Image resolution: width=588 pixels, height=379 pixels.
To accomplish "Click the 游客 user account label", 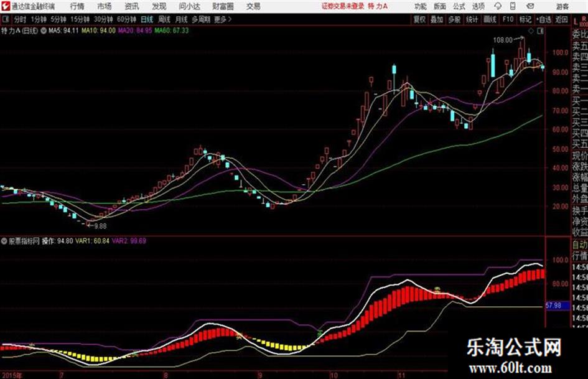I will [x=562, y=6].
